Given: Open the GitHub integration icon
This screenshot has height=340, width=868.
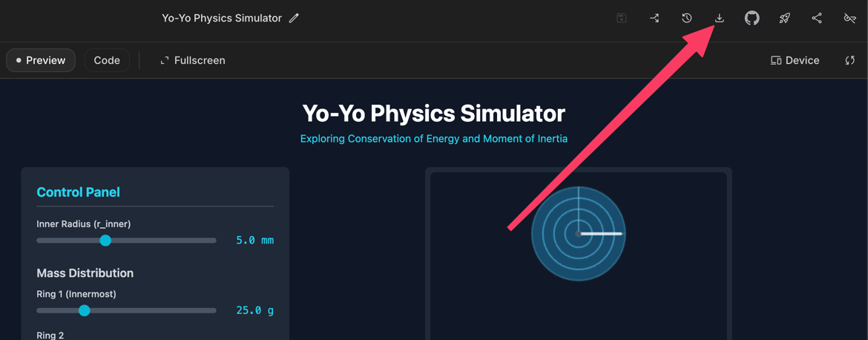Looking at the screenshot, I should coord(752,18).
